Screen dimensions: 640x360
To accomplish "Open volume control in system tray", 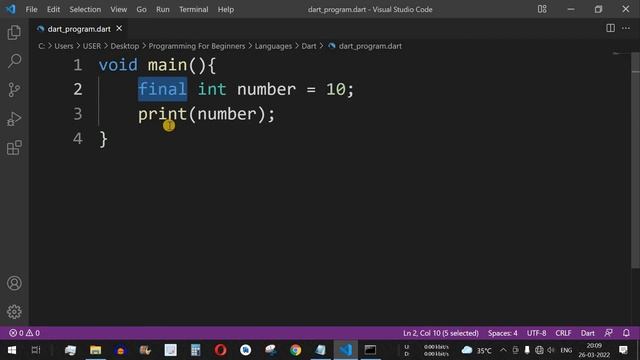I will tap(551, 350).
